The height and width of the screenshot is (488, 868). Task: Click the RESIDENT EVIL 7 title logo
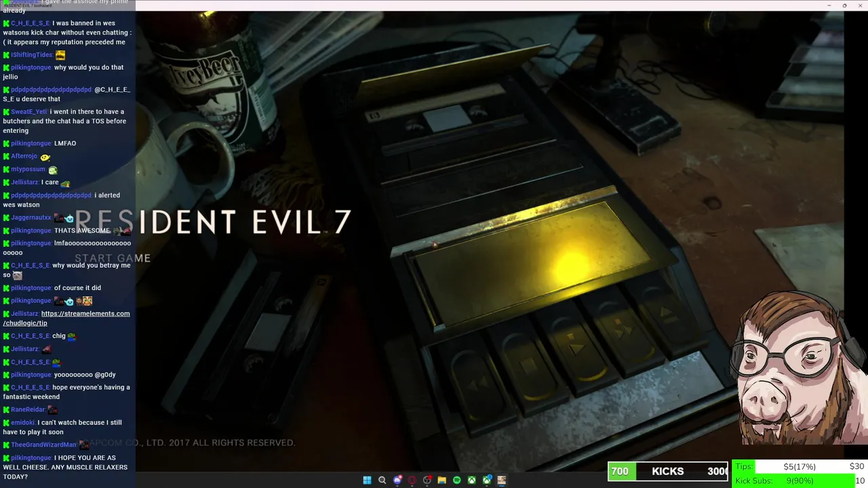(212, 222)
